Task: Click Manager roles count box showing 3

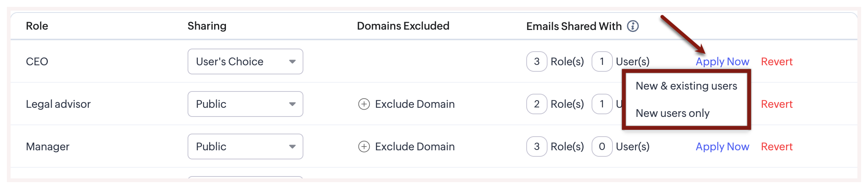Action: point(537,146)
